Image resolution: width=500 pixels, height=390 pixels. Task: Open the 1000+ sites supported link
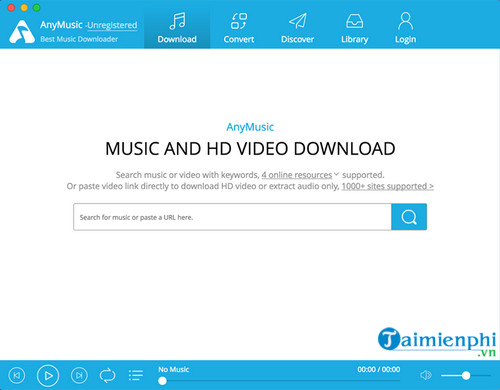pyautogui.click(x=387, y=186)
